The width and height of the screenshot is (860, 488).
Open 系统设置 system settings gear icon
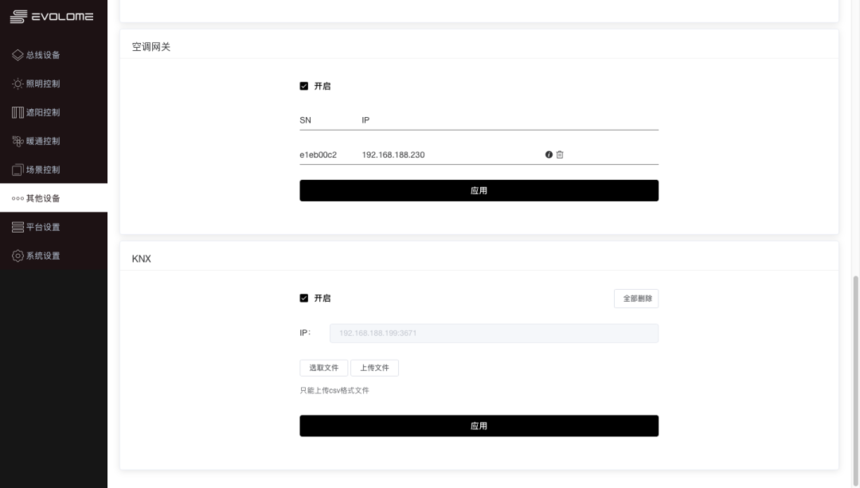click(18, 256)
